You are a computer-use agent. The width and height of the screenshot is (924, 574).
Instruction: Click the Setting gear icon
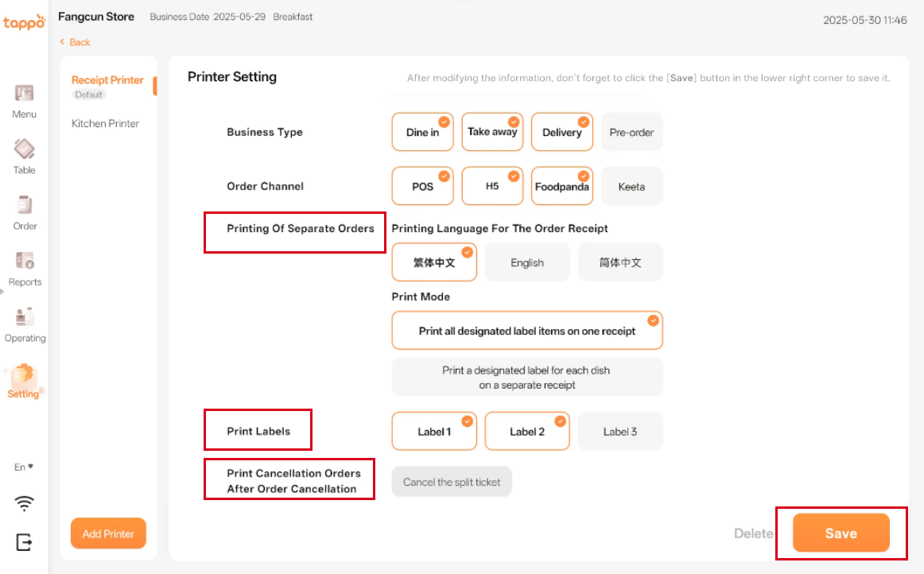click(x=24, y=374)
